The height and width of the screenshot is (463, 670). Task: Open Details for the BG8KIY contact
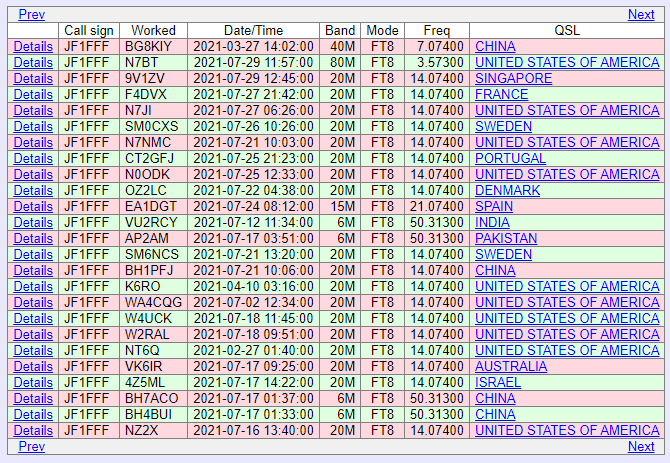click(x=33, y=47)
